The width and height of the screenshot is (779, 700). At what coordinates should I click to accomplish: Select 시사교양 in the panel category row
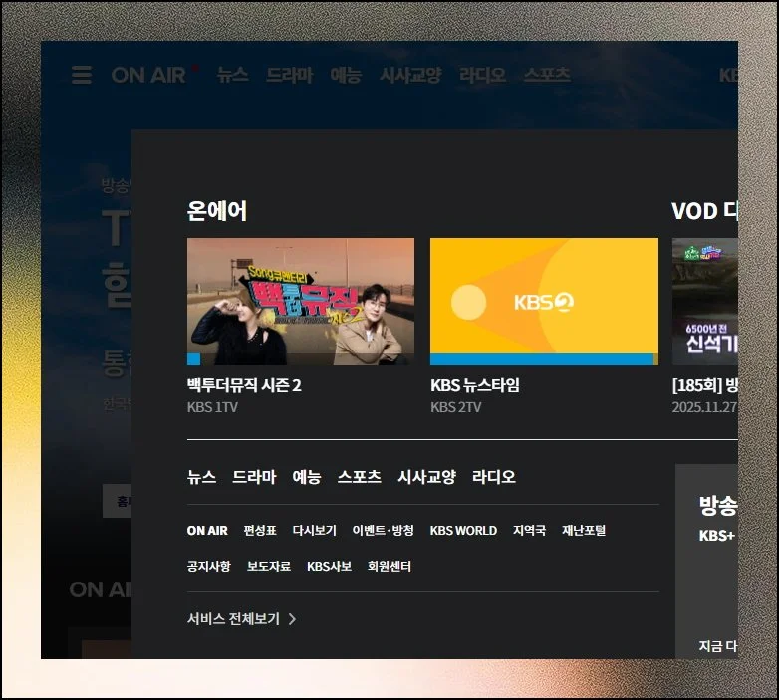tap(426, 477)
